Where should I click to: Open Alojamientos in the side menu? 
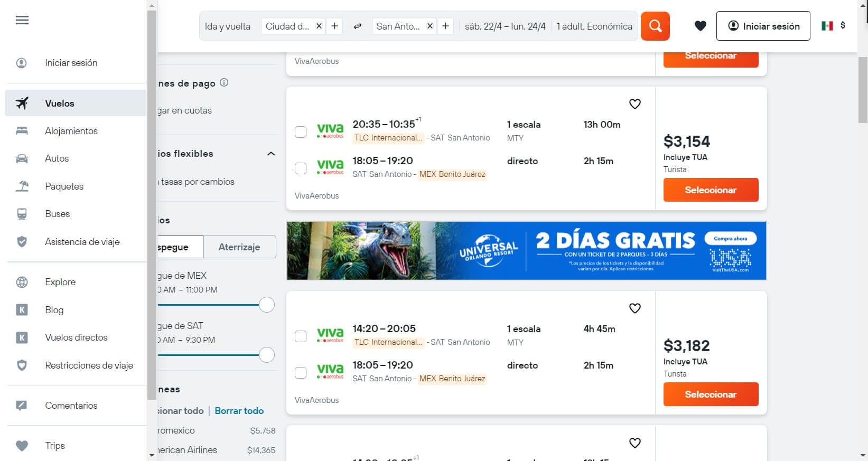click(x=71, y=131)
